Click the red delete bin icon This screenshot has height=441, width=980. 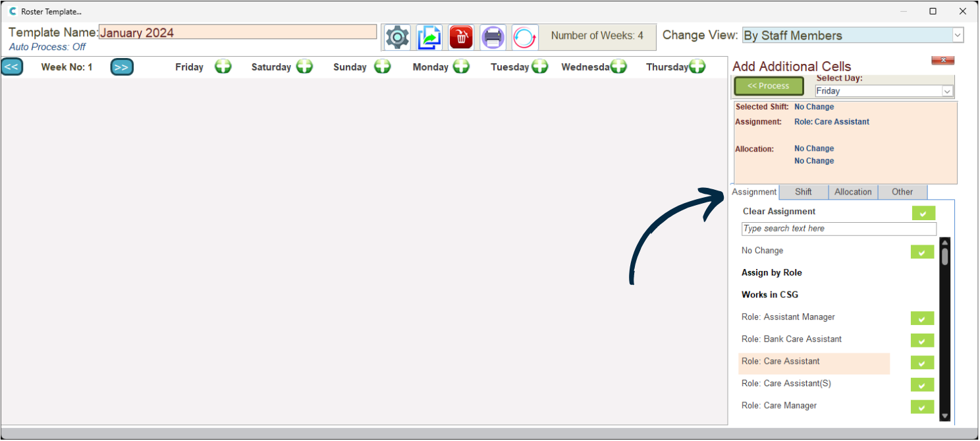tap(461, 37)
